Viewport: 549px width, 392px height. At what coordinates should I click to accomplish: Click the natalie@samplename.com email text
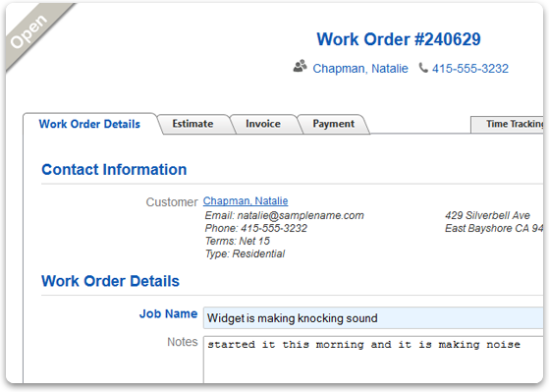301,215
